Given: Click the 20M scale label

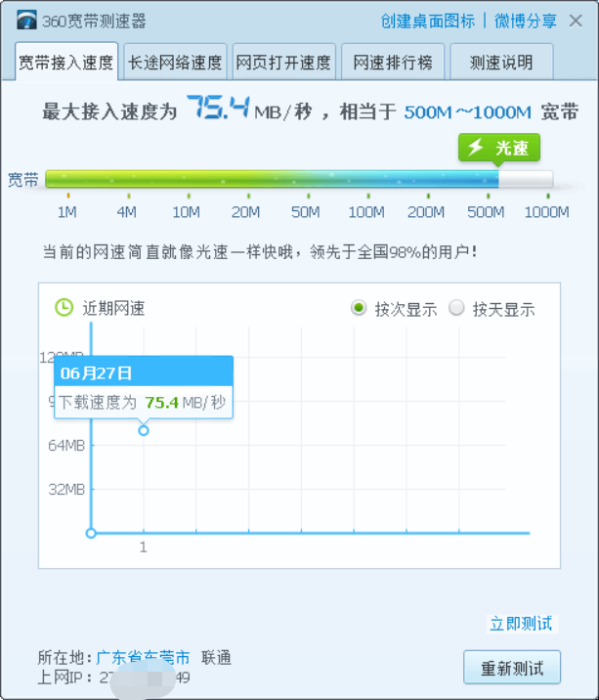Looking at the screenshot, I should tap(246, 211).
